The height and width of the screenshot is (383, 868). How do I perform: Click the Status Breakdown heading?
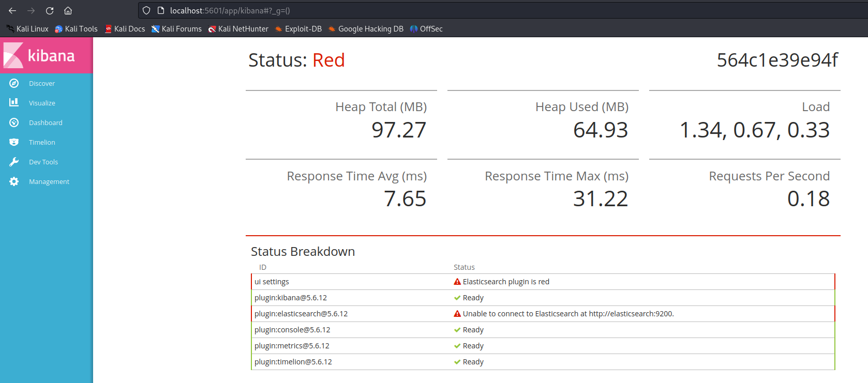point(303,252)
